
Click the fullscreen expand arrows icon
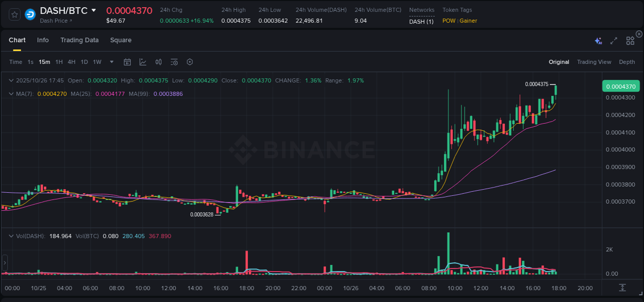click(x=614, y=40)
